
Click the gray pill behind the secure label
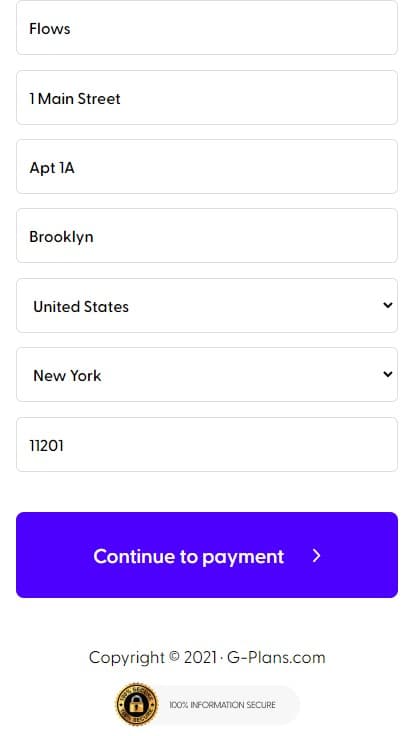coord(221,705)
